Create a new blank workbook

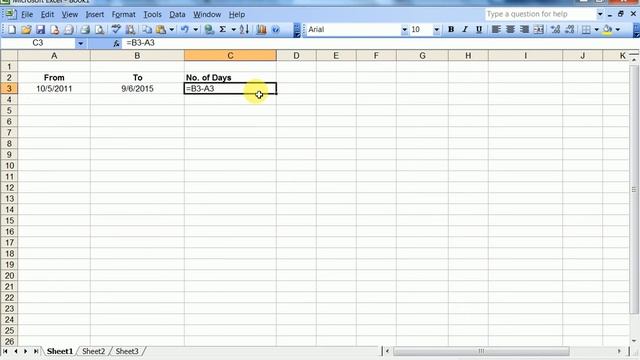pyautogui.click(x=12, y=29)
